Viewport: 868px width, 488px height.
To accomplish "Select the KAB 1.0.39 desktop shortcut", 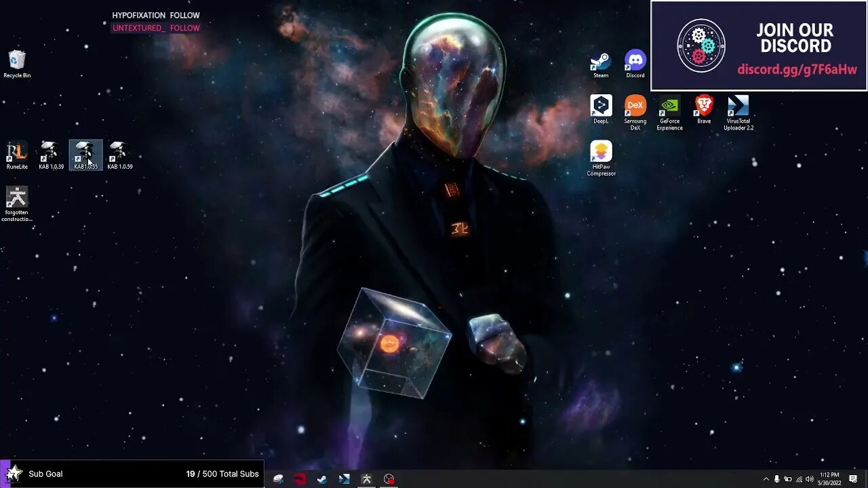I will click(x=51, y=155).
